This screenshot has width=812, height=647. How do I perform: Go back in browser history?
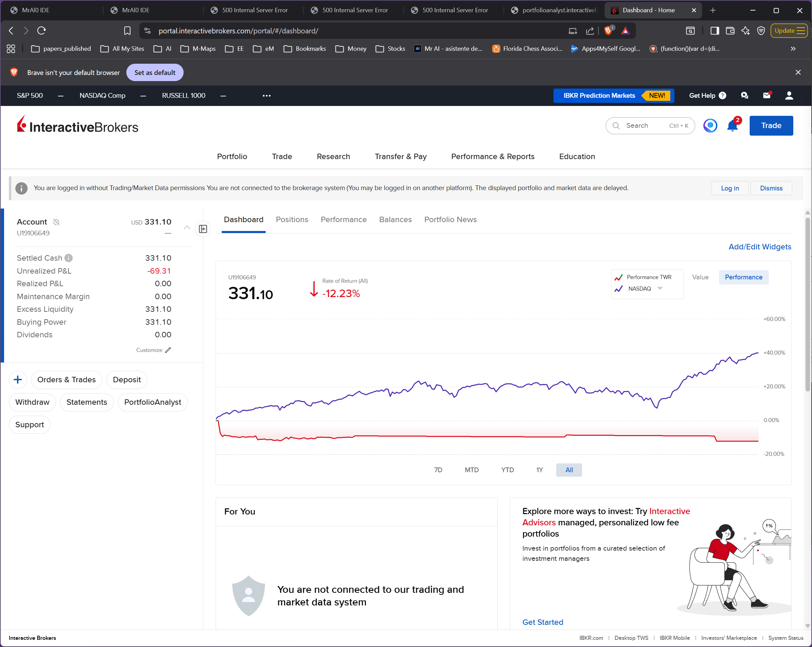click(11, 31)
